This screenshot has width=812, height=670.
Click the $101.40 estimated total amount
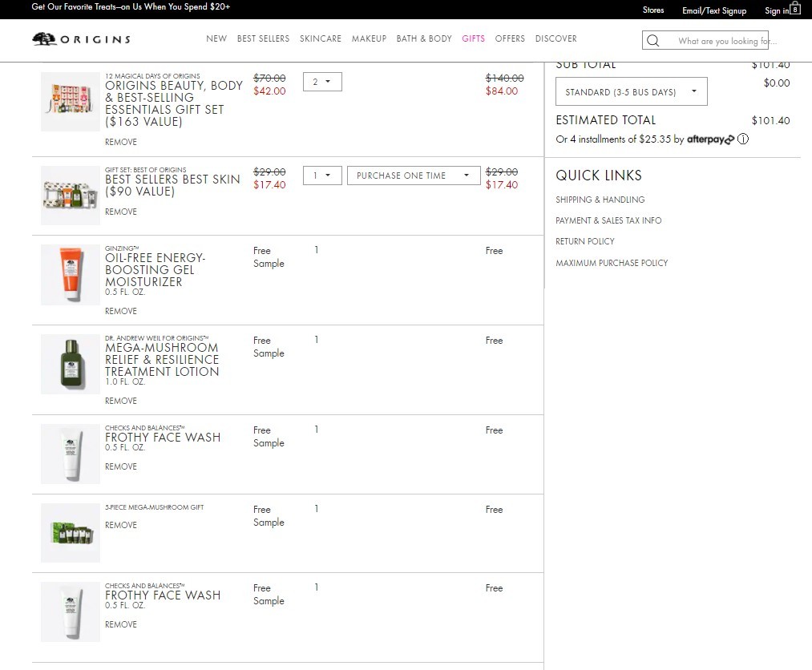click(770, 121)
